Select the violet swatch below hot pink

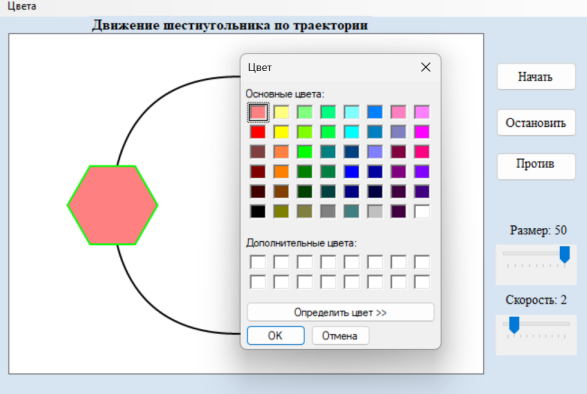pyautogui.click(x=422, y=172)
